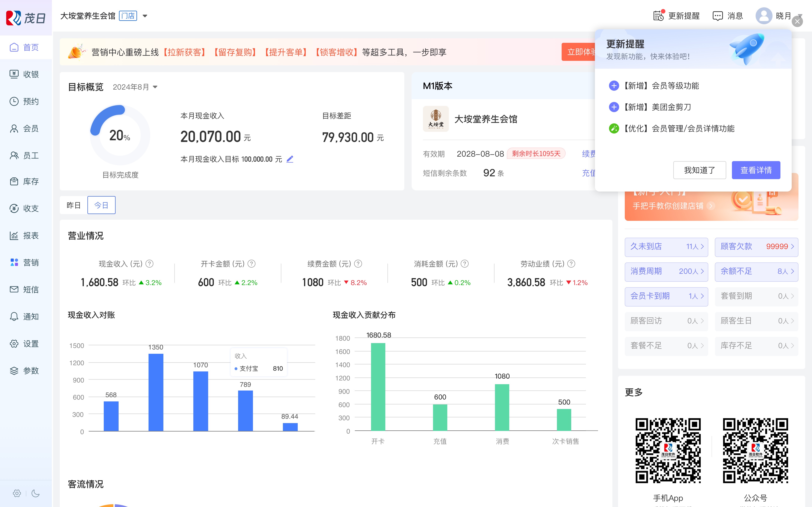812x507 pixels.
Task: Click the 手机App QR code image
Action: tap(668, 450)
